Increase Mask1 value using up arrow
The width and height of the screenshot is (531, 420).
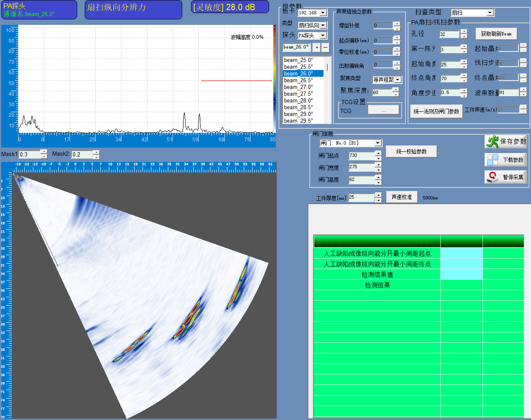pos(44,152)
